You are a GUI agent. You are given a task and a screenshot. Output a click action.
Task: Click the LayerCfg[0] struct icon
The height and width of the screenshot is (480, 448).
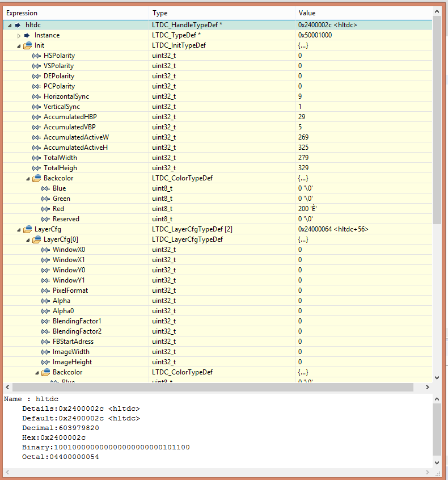pyautogui.click(x=37, y=239)
